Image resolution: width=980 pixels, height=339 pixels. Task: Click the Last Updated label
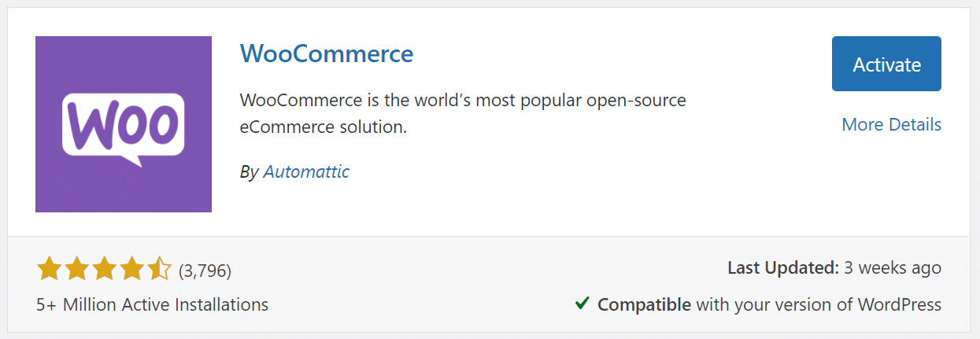click(782, 268)
